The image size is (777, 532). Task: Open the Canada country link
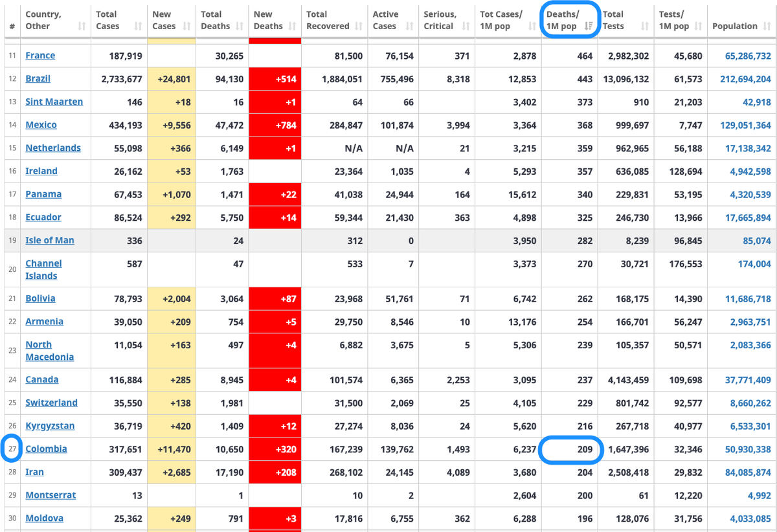[42, 380]
